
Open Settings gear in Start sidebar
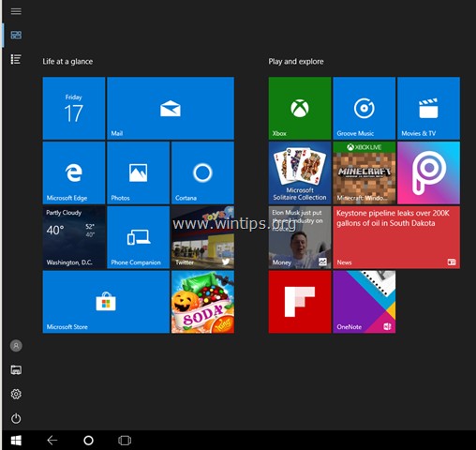click(x=16, y=394)
